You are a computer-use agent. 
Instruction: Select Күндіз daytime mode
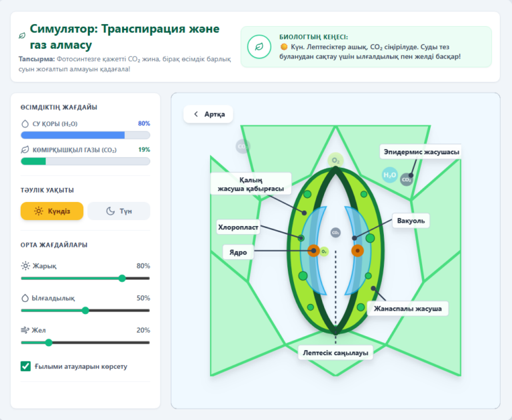52,211
